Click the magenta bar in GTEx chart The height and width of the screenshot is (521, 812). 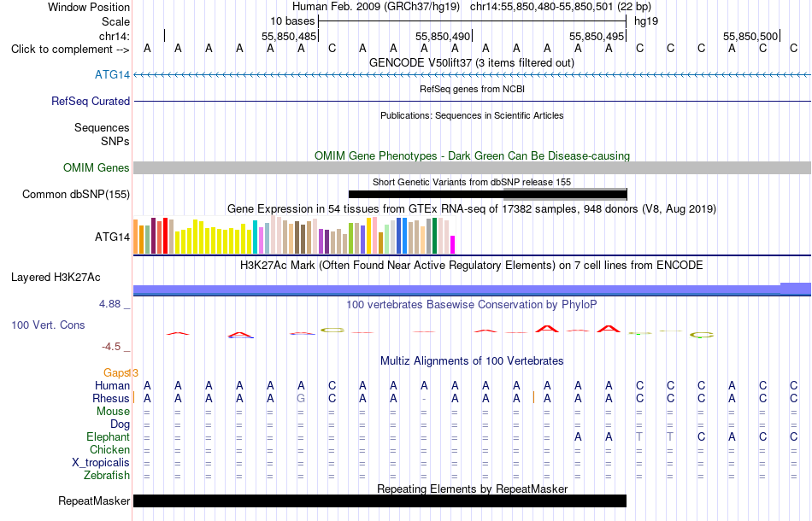(x=453, y=245)
